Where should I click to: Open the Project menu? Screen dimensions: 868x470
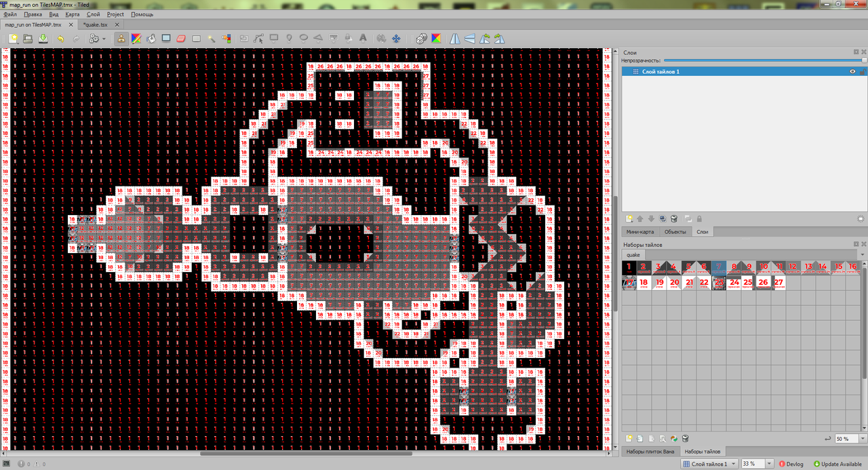(x=116, y=14)
